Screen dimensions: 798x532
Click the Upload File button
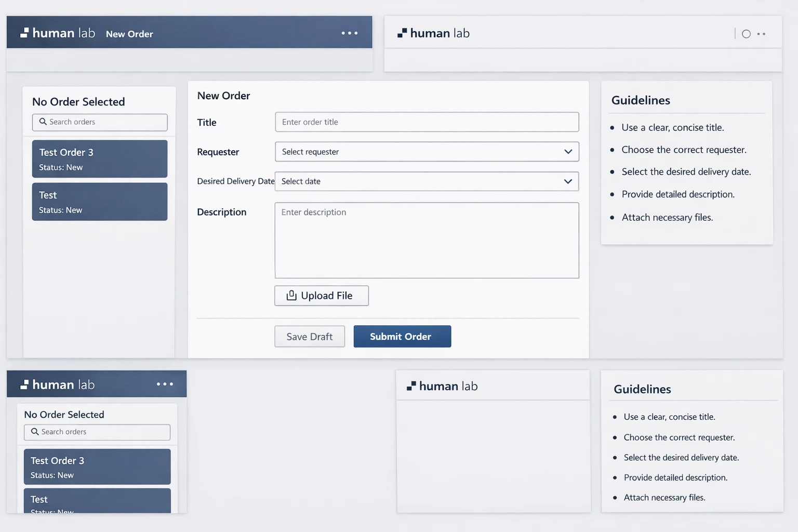tap(321, 296)
